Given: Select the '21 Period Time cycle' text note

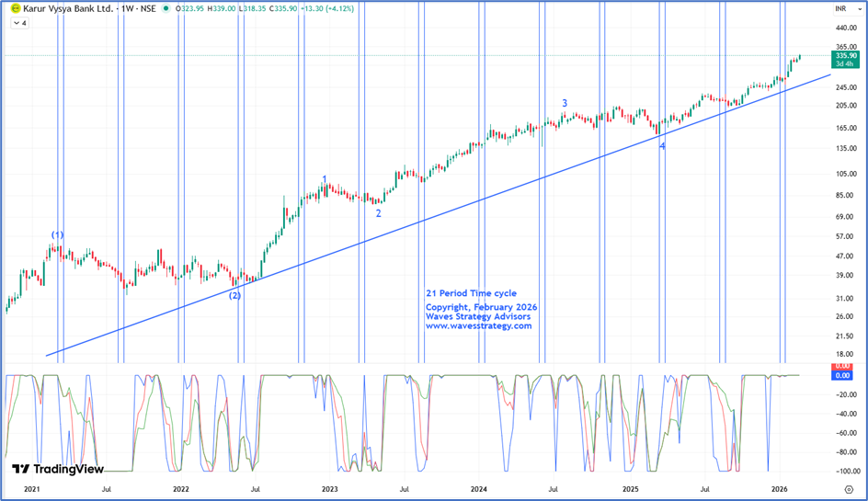Looking at the screenshot, I should [471, 293].
